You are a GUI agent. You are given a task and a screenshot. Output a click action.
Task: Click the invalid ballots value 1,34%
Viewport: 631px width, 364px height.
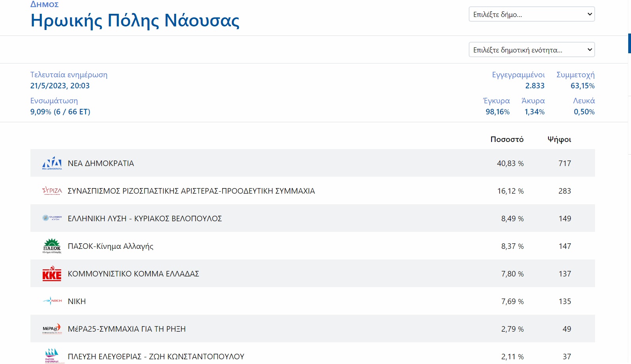[534, 112]
